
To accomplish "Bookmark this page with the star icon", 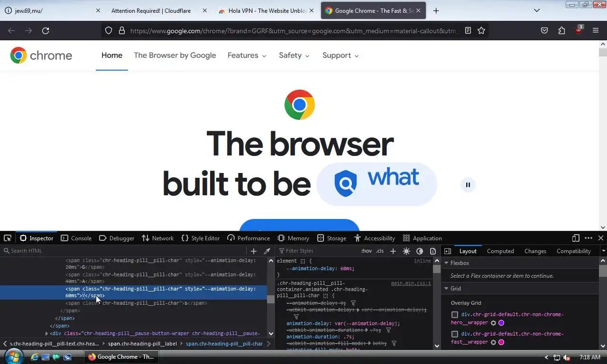I will pyautogui.click(x=481, y=30).
